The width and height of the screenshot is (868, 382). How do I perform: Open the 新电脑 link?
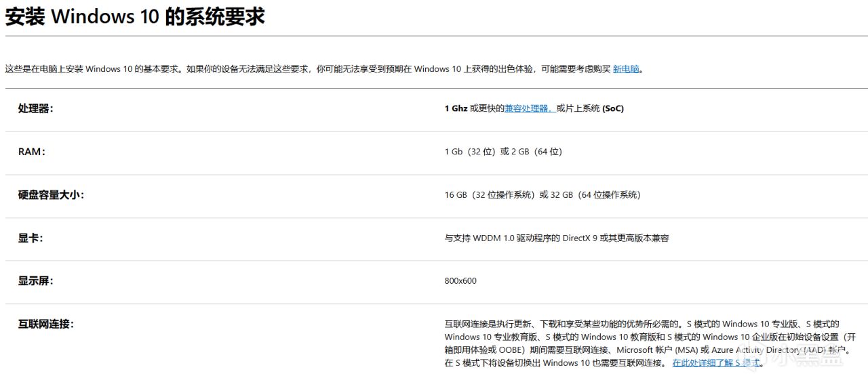tap(626, 69)
